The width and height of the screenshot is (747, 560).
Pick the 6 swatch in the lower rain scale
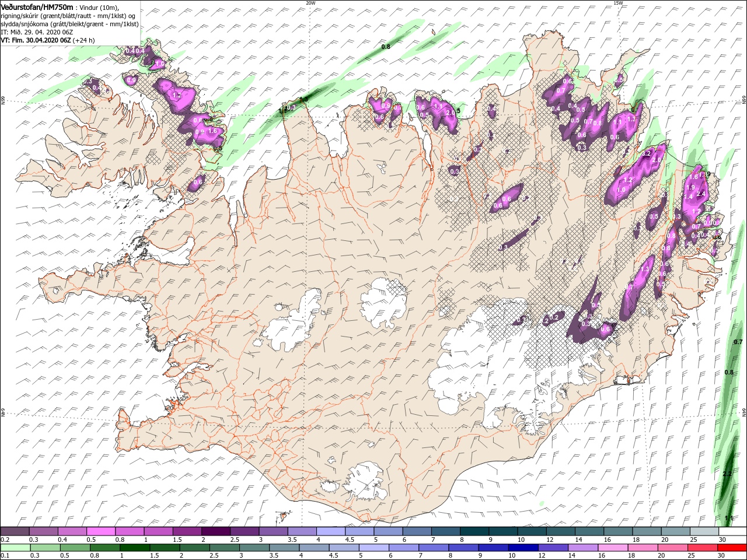pyautogui.click(x=404, y=548)
